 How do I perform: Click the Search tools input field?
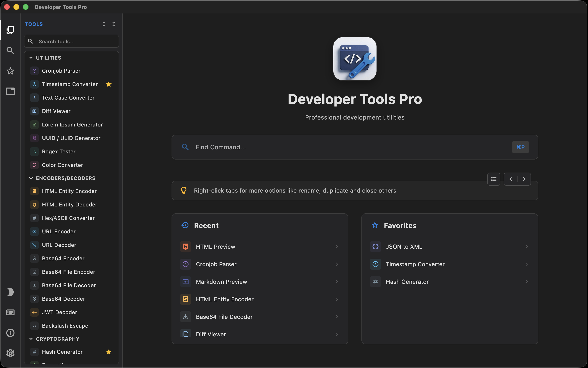coord(72,41)
